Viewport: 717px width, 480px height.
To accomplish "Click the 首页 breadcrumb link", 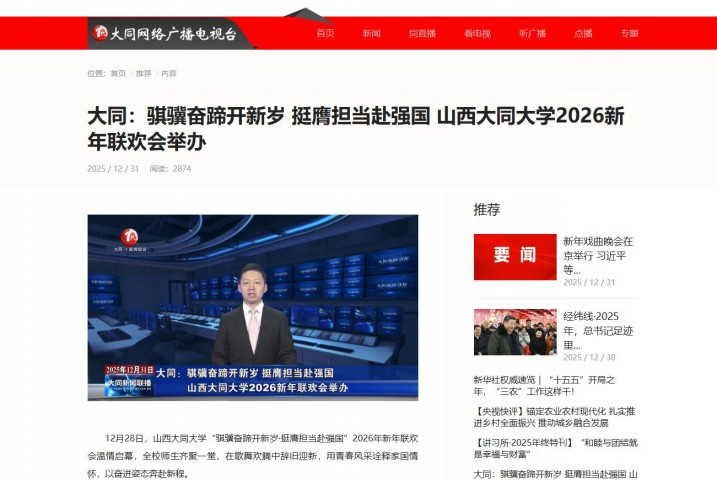I will (118, 73).
